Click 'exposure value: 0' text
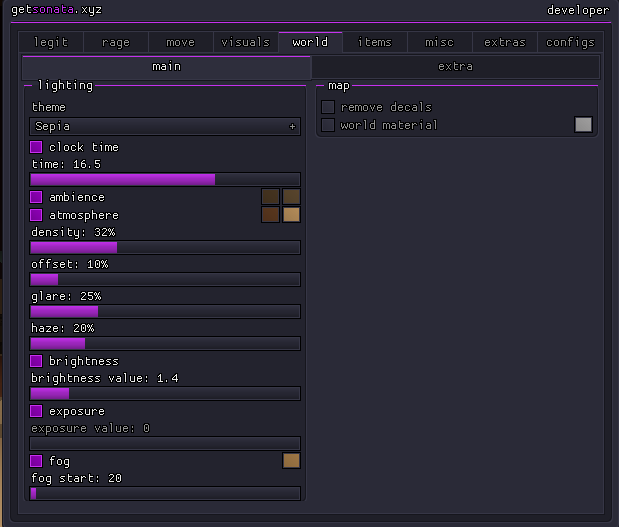 tap(90, 428)
